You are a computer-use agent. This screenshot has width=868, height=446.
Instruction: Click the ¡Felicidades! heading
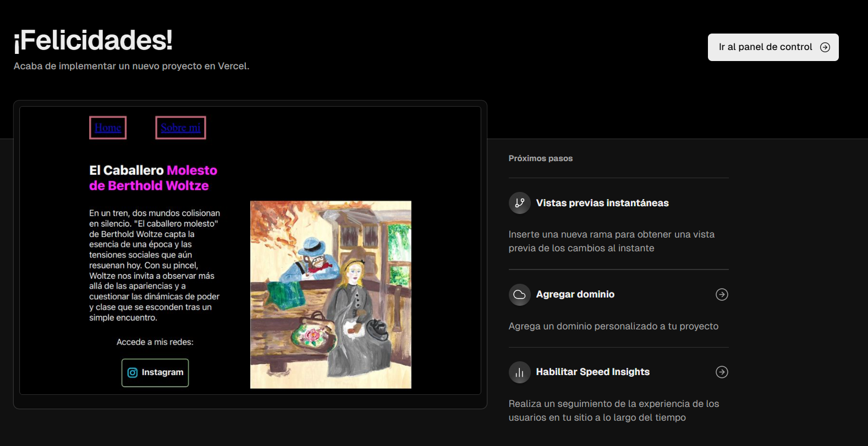tap(93, 40)
